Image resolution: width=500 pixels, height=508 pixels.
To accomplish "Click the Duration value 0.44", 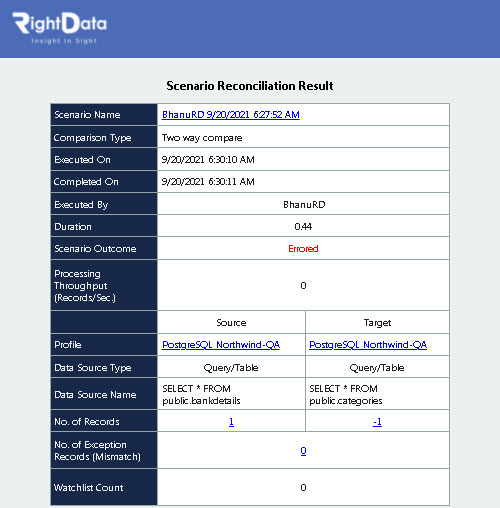I will (x=303, y=227).
